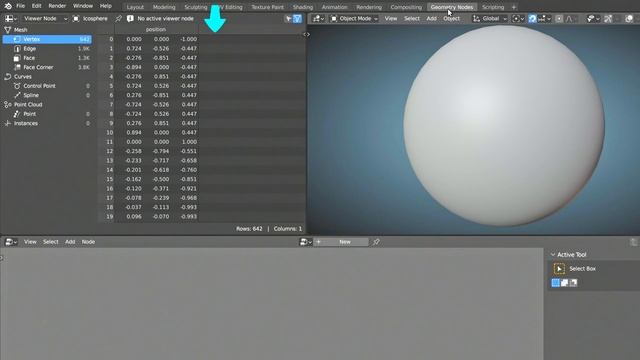
Task: Toggle viewport gizmos icon
Action: click(608, 18)
